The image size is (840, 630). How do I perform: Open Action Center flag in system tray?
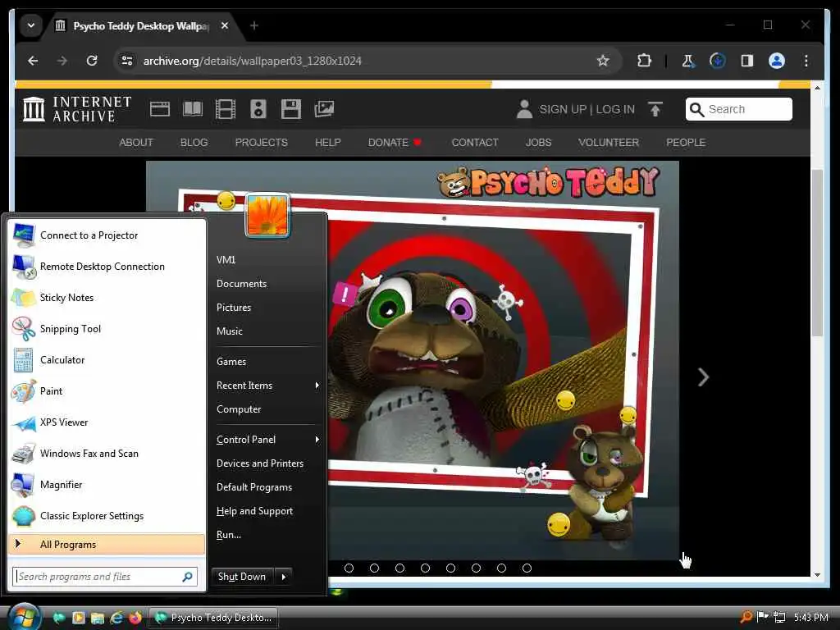[762, 617]
